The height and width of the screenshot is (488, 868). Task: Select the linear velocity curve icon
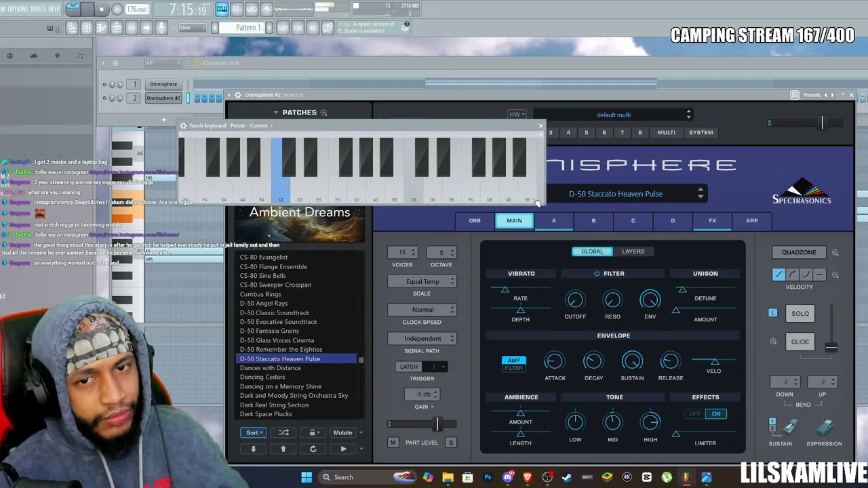(x=778, y=274)
